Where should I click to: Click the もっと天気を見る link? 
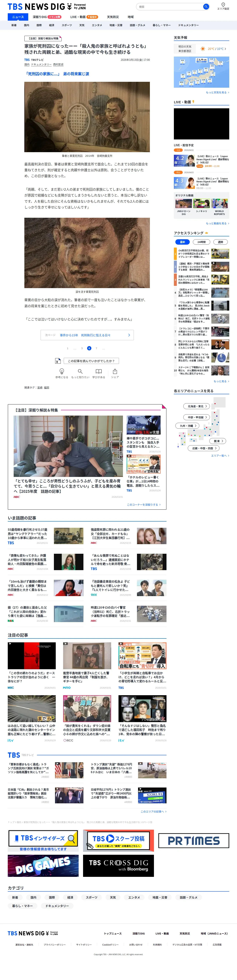click(218, 92)
